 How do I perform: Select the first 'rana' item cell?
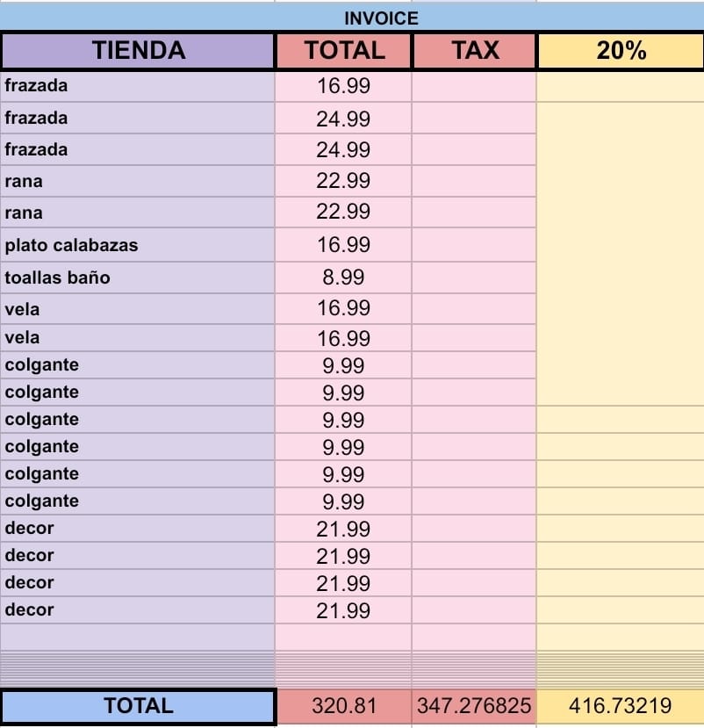tap(137, 181)
